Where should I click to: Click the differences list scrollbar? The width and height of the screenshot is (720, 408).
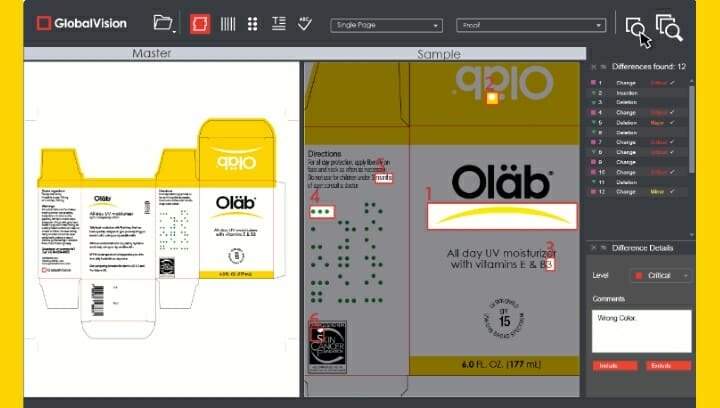[692, 129]
